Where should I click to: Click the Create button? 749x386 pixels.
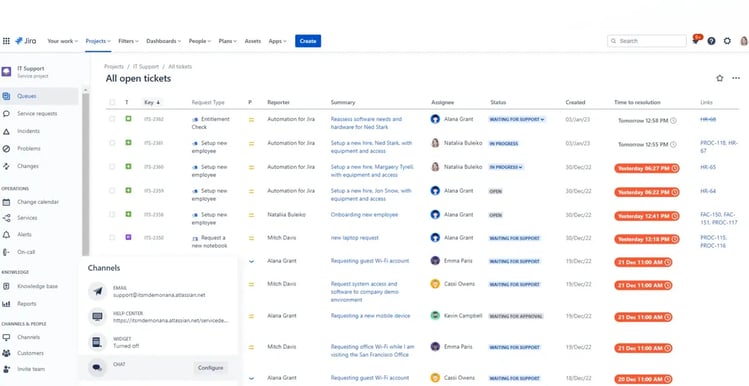tap(308, 41)
